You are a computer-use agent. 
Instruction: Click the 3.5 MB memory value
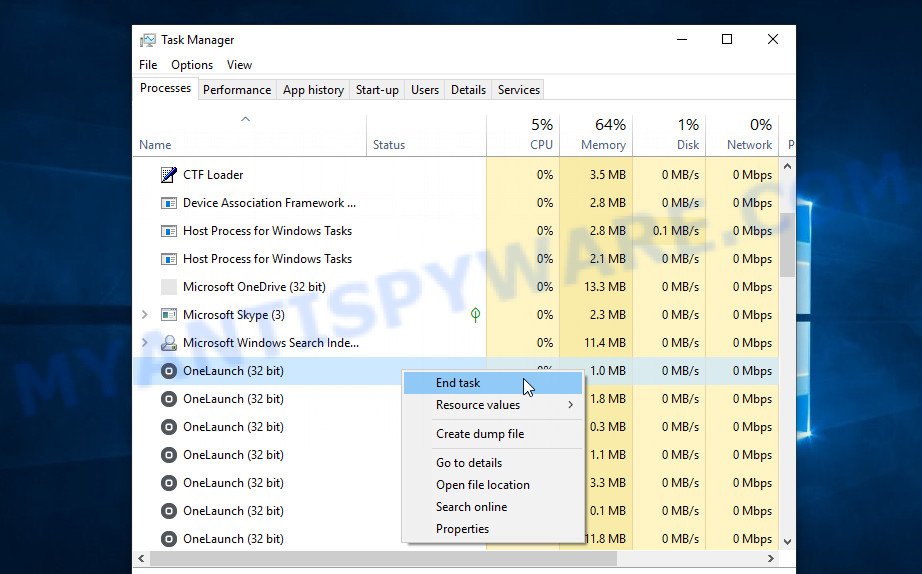607,175
